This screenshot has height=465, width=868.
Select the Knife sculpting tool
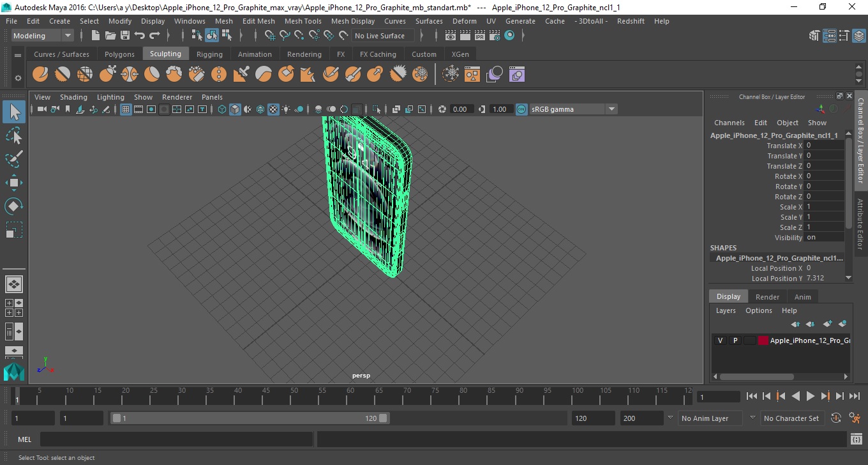[331, 75]
